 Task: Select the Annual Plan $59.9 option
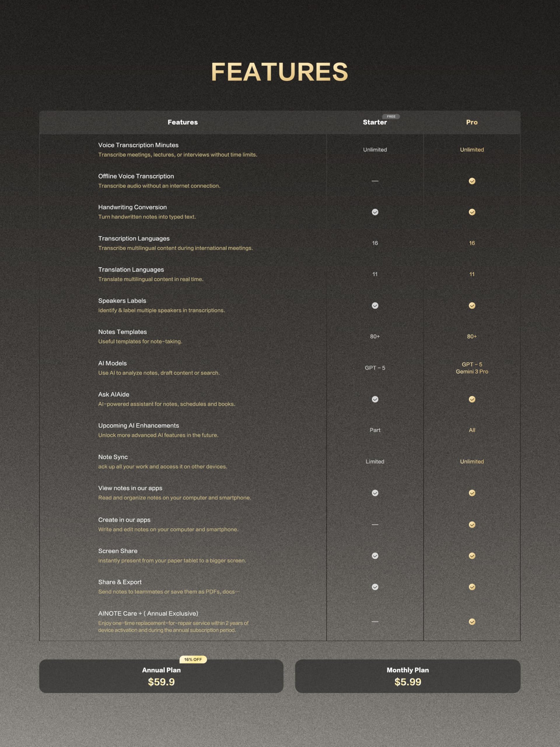(x=161, y=676)
